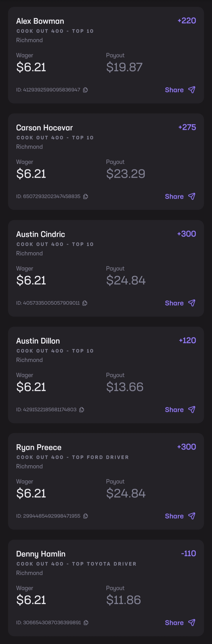Copy Austin Cindric bet ID
Image resolution: width=212 pixels, height=644 pixels.
[x=85, y=303]
